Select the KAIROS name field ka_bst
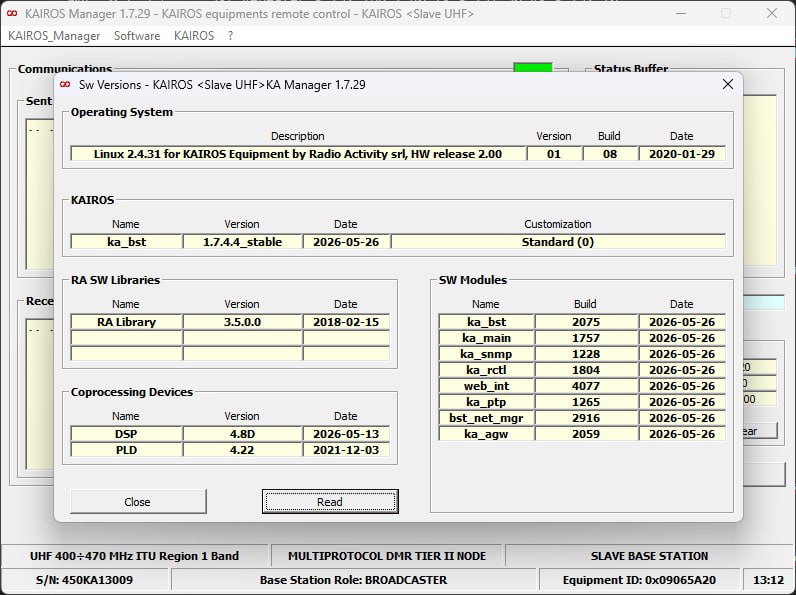 (x=126, y=242)
